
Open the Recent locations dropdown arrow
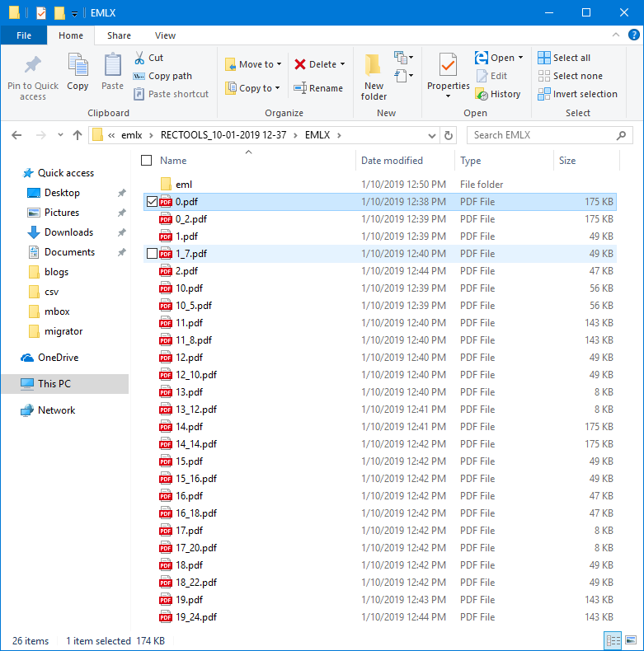point(60,135)
